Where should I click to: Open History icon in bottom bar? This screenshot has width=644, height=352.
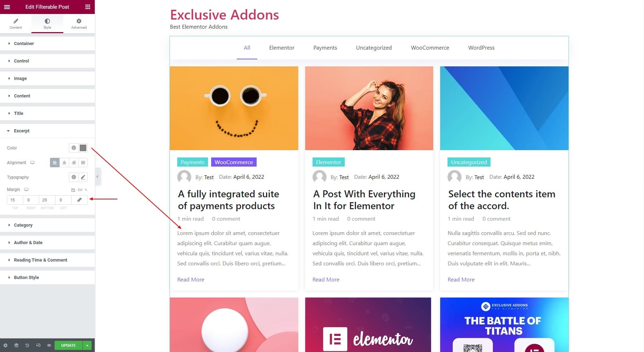[27, 345]
